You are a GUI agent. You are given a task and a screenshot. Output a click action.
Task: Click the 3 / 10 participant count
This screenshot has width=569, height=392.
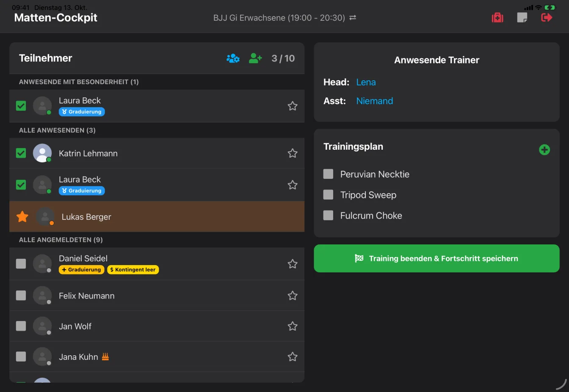point(283,58)
